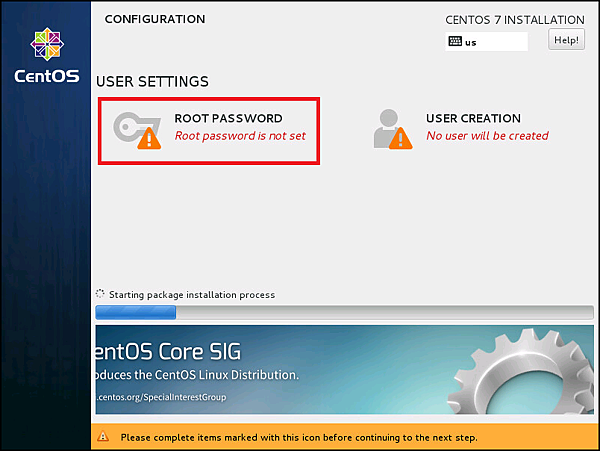The height and width of the screenshot is (451, 600).
Task: Open the USER CREATION settings
Action: [473, 118]
